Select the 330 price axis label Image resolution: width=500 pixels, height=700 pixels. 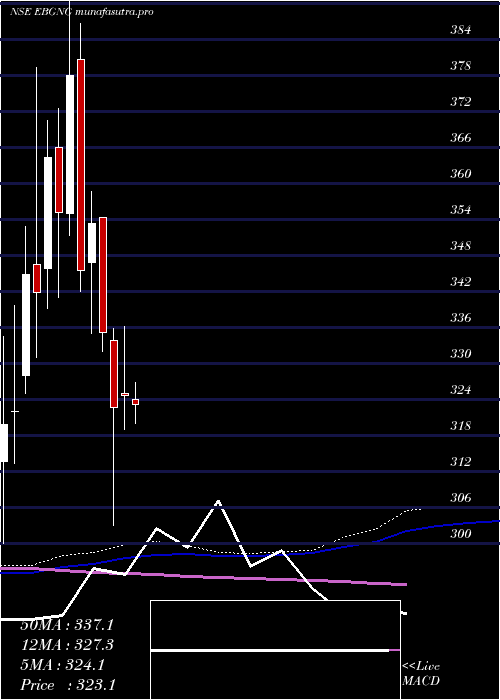460,354
